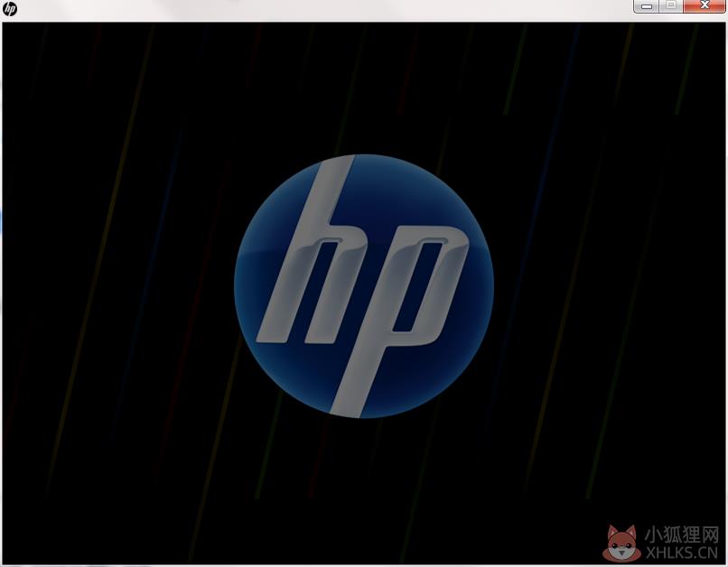Minimize the HP splash window

point(647,6)
